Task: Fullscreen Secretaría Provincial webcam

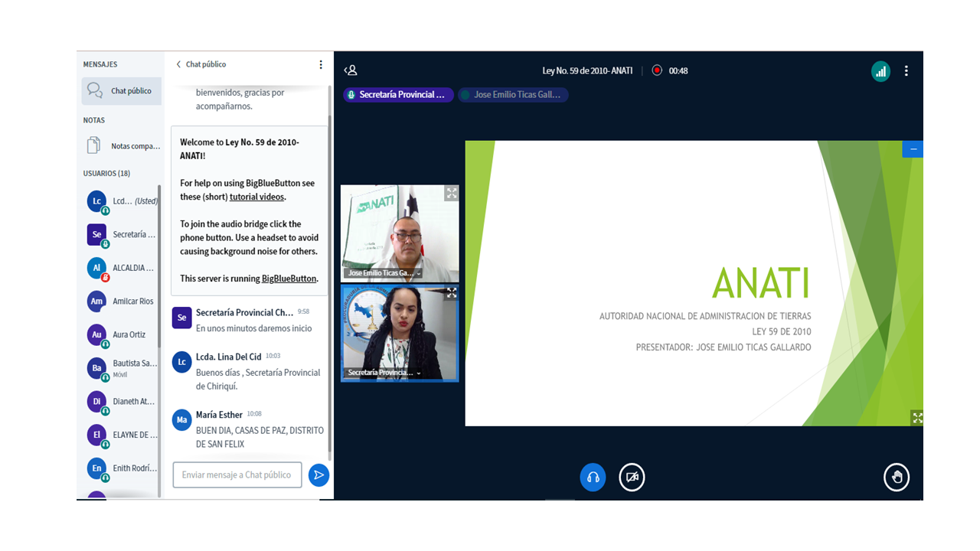Action: (x=452, y=293)
